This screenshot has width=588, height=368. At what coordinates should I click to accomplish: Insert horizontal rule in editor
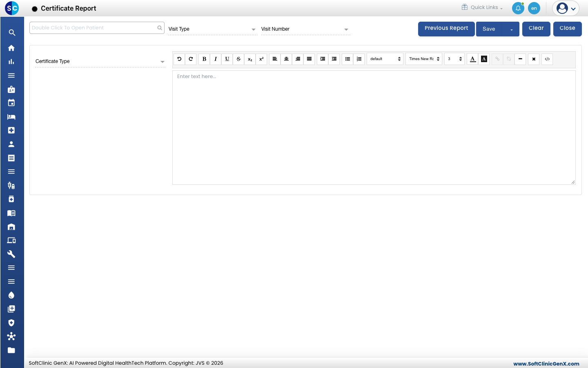tap(520, 59)
